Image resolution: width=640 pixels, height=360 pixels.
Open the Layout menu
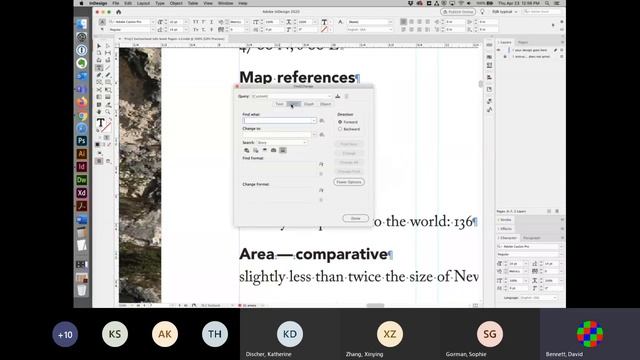(x=143, y=3)
